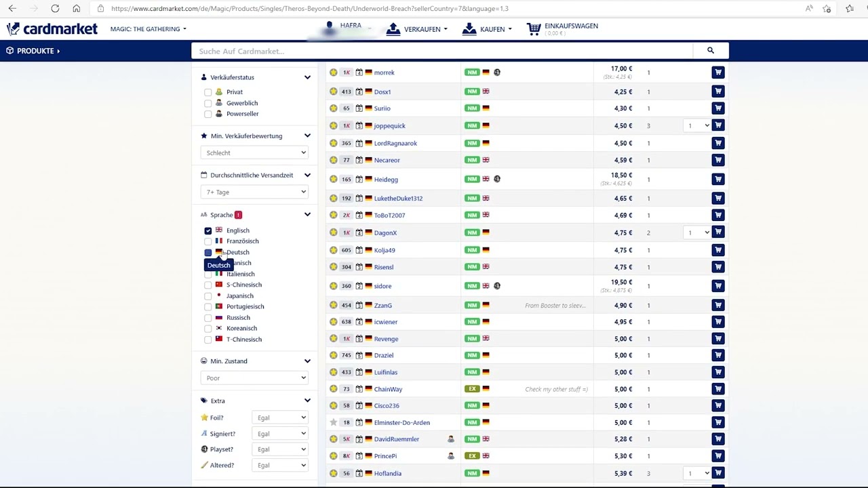Add ToBoT2007's offer to the cart
This screenshot has width=868, height=488.
coord(718,215)
